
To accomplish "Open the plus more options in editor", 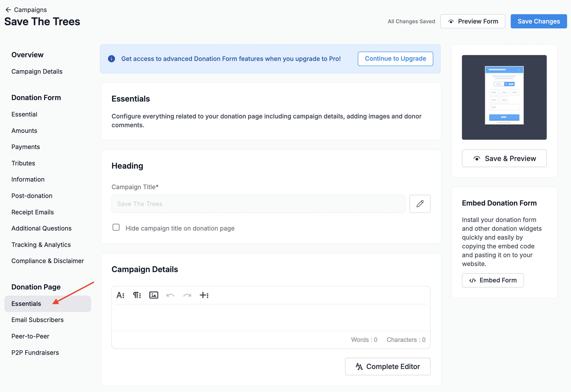I will [x=204, y=295].
